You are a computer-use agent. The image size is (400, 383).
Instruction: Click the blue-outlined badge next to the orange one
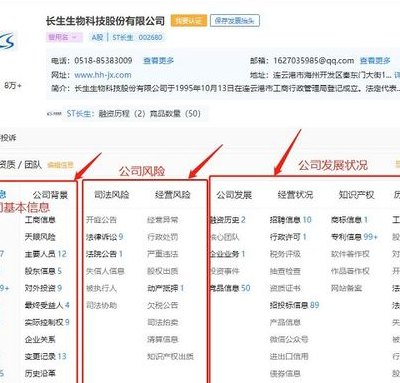pyautogui.click(x=235, y=21)
